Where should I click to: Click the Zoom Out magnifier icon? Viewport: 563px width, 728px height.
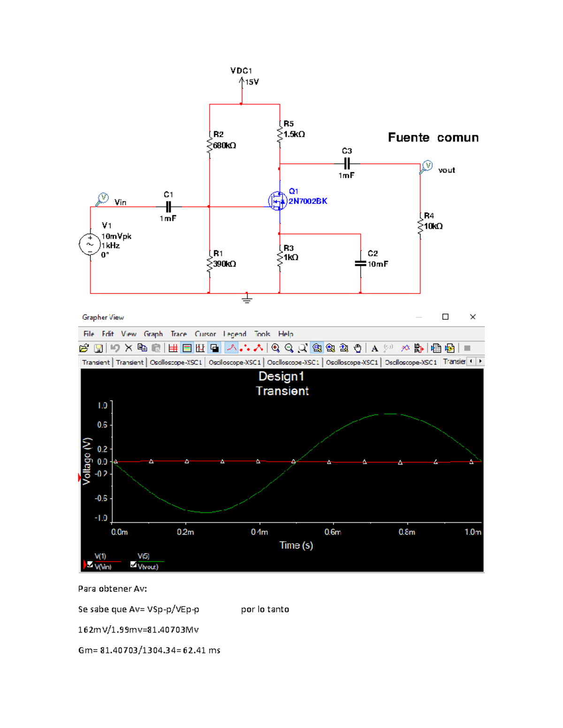289,348
